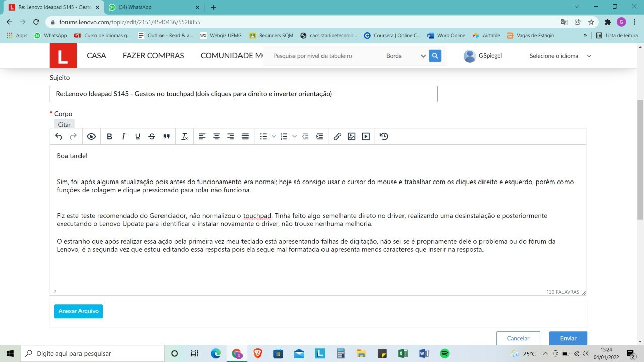Open the bulleted list style dropdown

[x=273, y=136]
